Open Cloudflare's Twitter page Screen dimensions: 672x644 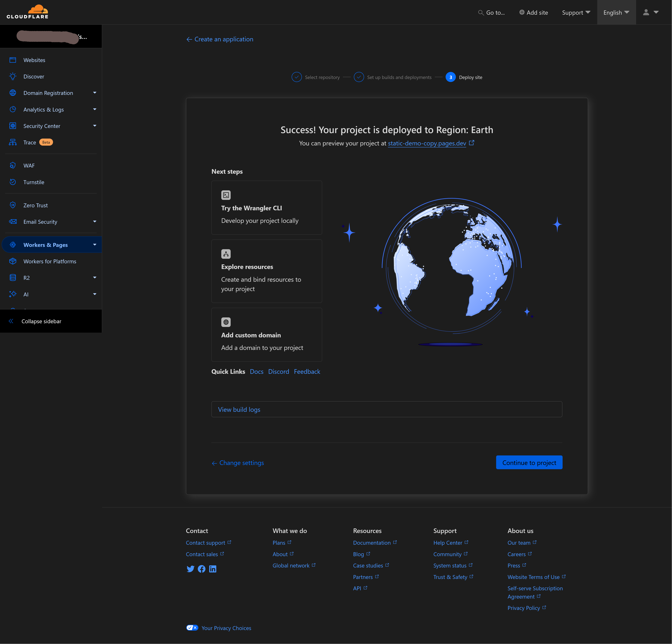click(191, 569)
